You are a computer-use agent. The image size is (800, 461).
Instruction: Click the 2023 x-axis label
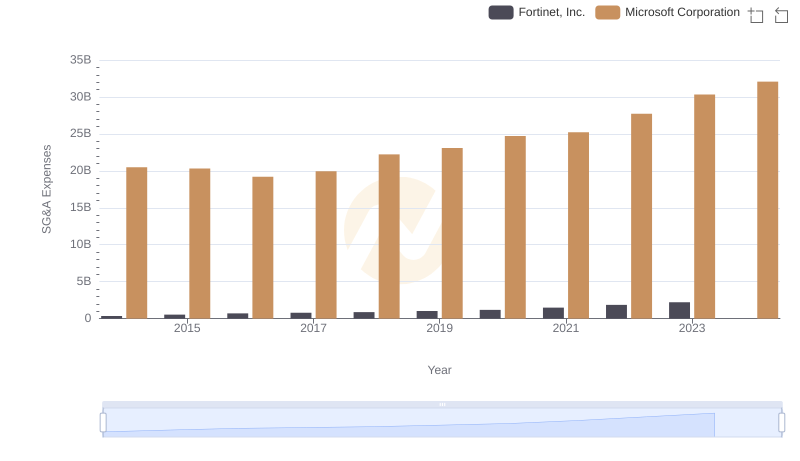tap(692, 328)
